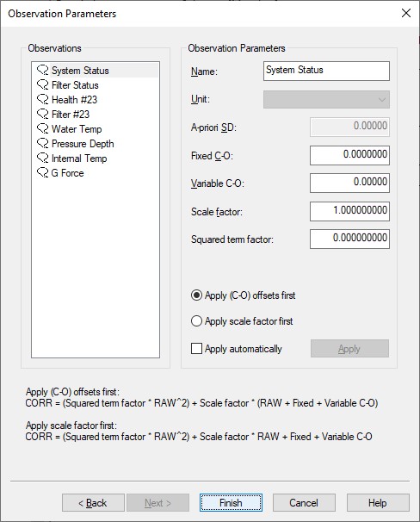Click the A-priori SD field
420x522 pixels.
[x=349, y=127]
